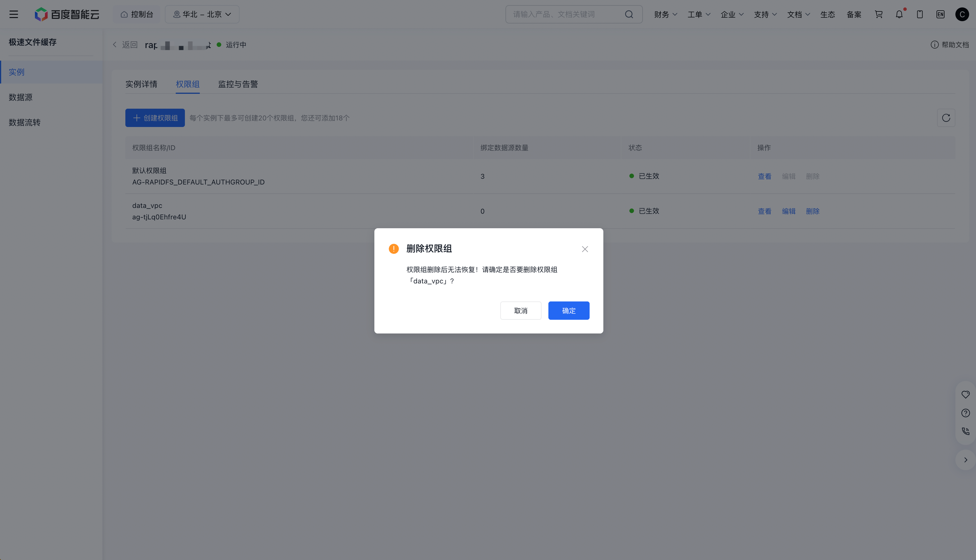Expand the 华北 - 北京 region dropdown
The width and height of the screenshot is (976, 560).
tap(202, 14)
